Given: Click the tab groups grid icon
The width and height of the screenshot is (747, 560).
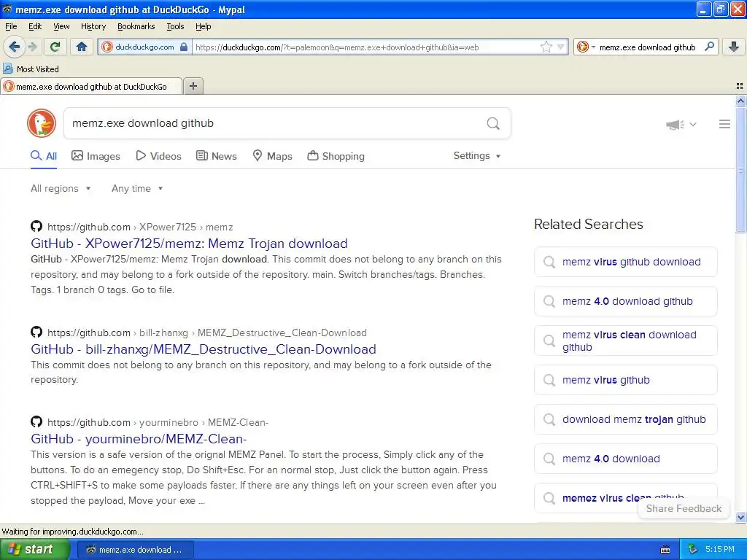Looking at the screenshot, I should tap(740, 86).
